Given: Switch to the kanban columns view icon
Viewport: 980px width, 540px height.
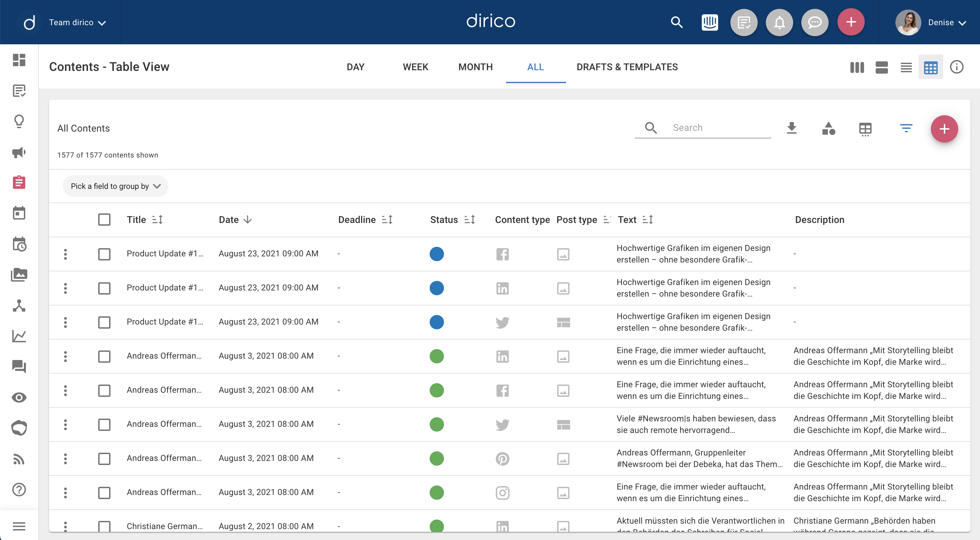Looking at the screenshot, I should coord(857,67).
